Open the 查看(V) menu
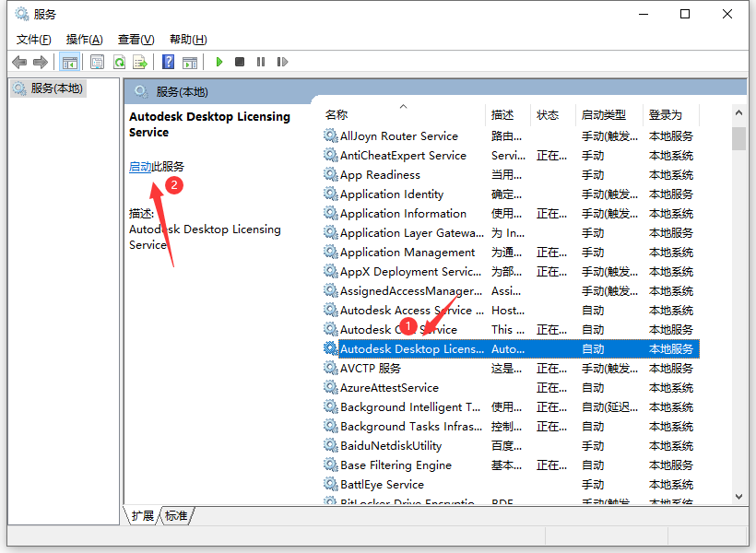Screen dimensions: 756x553 pos(136,39)
